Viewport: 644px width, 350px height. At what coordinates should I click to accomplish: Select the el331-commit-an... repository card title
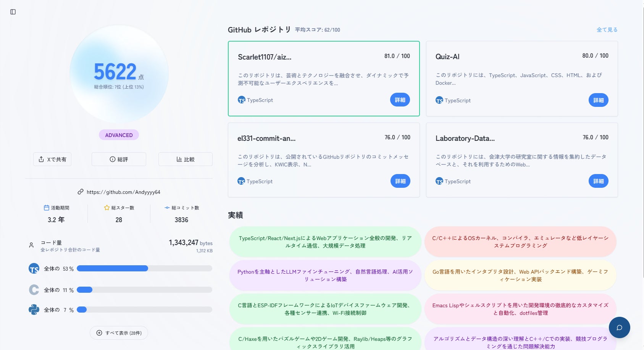tap(266, 139)
